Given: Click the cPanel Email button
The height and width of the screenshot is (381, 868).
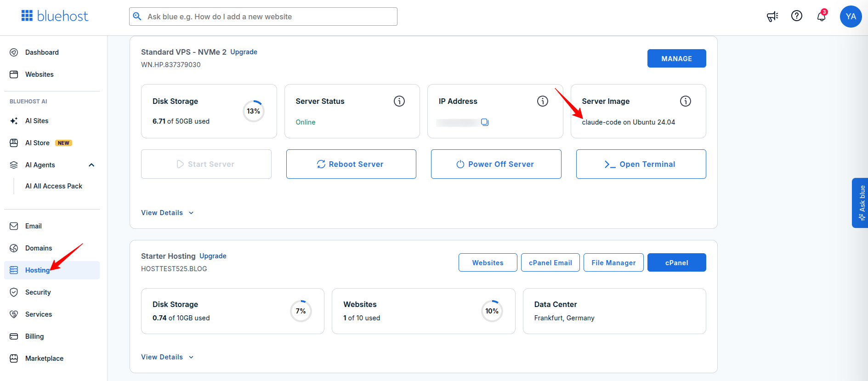Looking at the screenshot, I should click(550, 262).
